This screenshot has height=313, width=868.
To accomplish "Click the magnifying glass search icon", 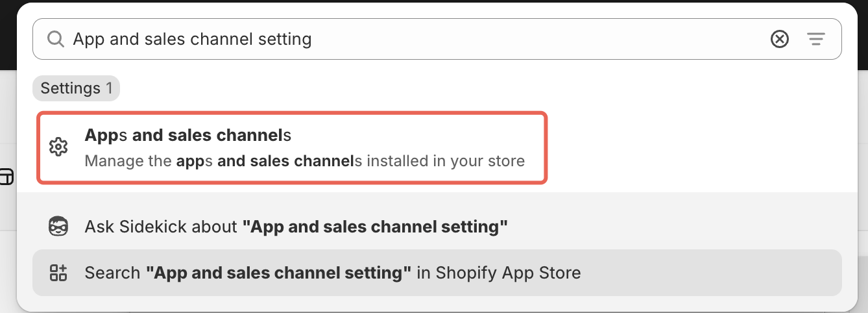I will point(56,40).
